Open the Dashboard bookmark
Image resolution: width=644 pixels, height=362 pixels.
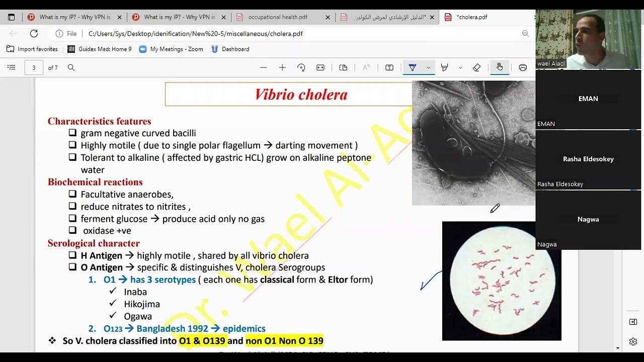pyautogui.click(x=230, y=49)
